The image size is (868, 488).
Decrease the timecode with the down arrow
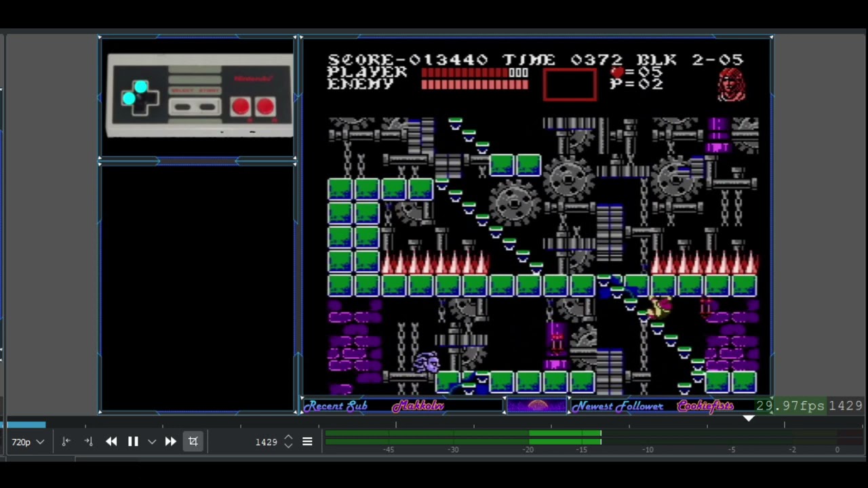click(288, 445)
